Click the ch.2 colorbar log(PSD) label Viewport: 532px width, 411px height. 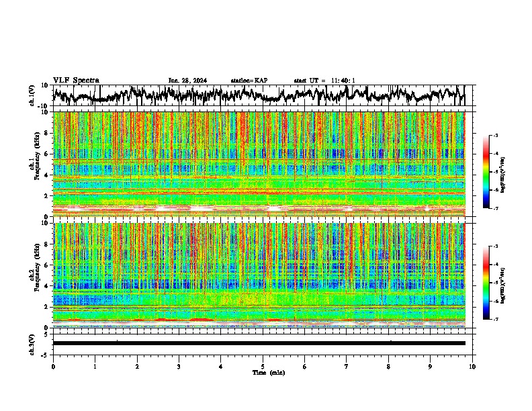pyautogui.click(x=503, y=285)
